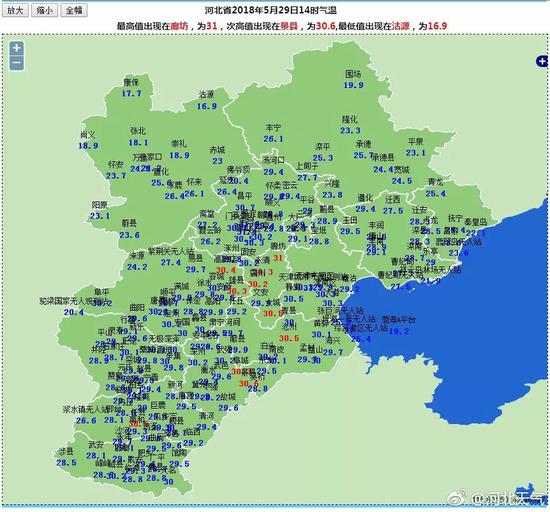Click the 尚义 station label
The height and width of the screenshot is (512, 550).
coord(88,135)
